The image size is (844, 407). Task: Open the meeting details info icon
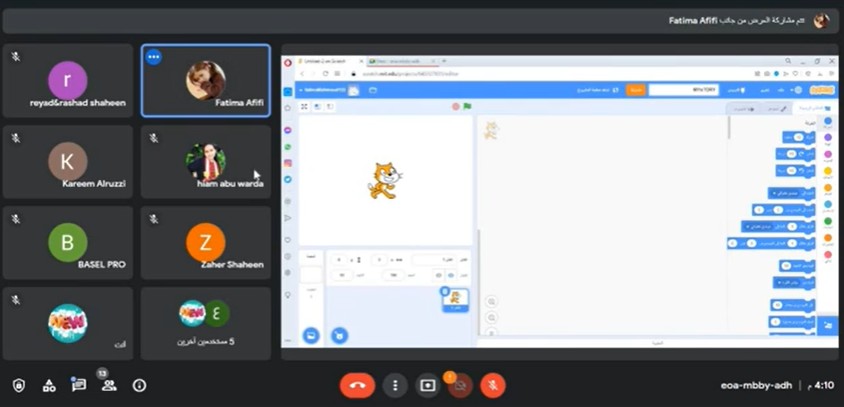139,385
